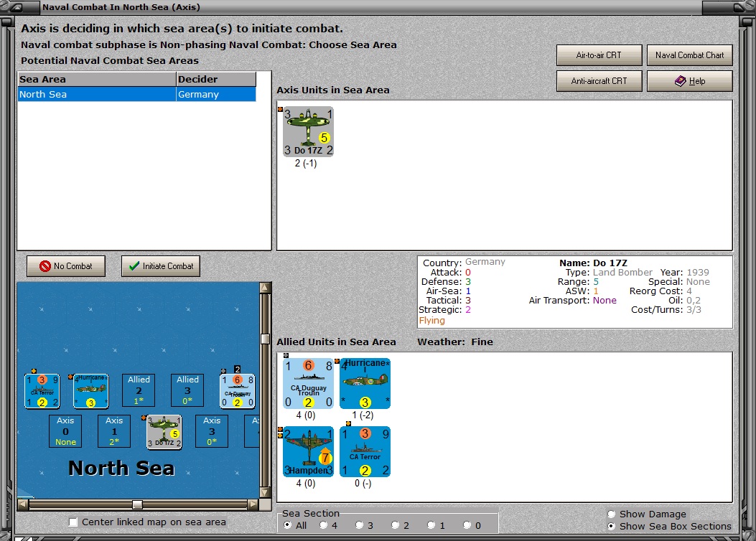Viewport: 756px width, 541px height.
Task: Click CA Duguay Trouin counter on the map
Action: [237, 391]
